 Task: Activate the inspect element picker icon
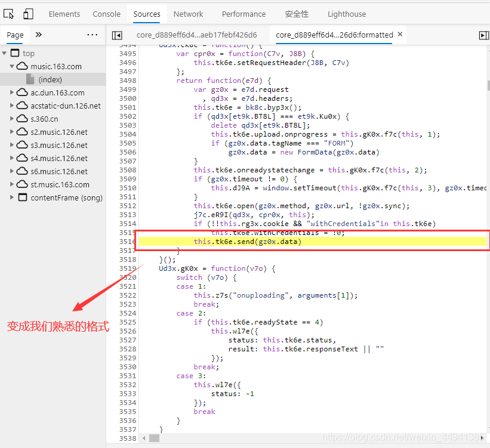(8, 14)
